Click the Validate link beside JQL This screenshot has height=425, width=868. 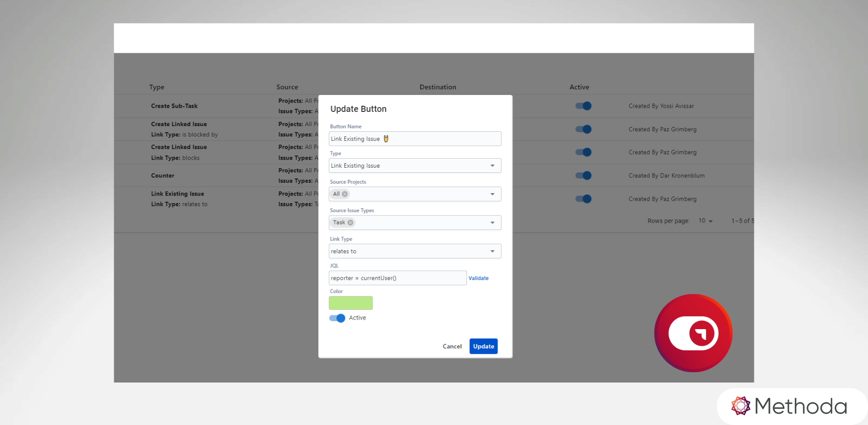pos(478,278)
